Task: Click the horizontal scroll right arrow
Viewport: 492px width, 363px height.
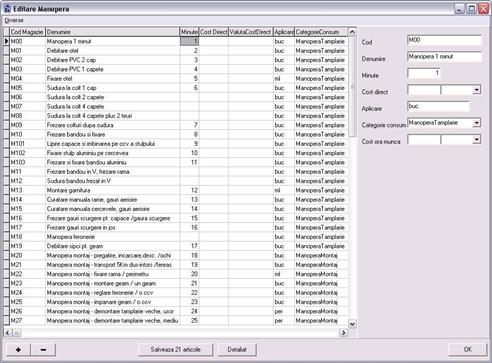Action: 343,332
